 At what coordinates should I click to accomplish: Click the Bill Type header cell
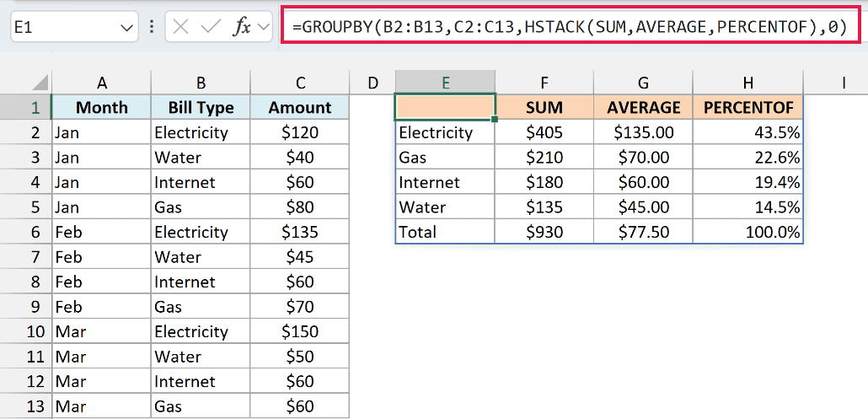click(201, 107)
